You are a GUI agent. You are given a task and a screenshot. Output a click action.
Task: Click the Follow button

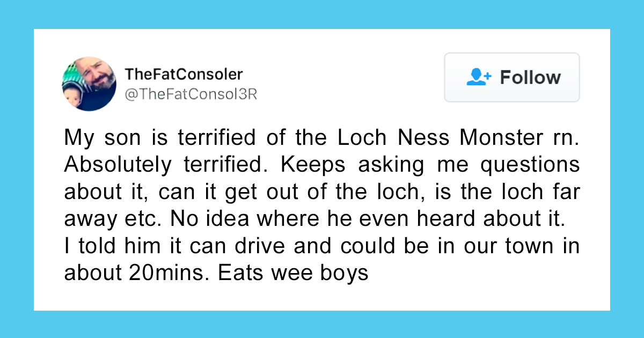tap(511, 77)
